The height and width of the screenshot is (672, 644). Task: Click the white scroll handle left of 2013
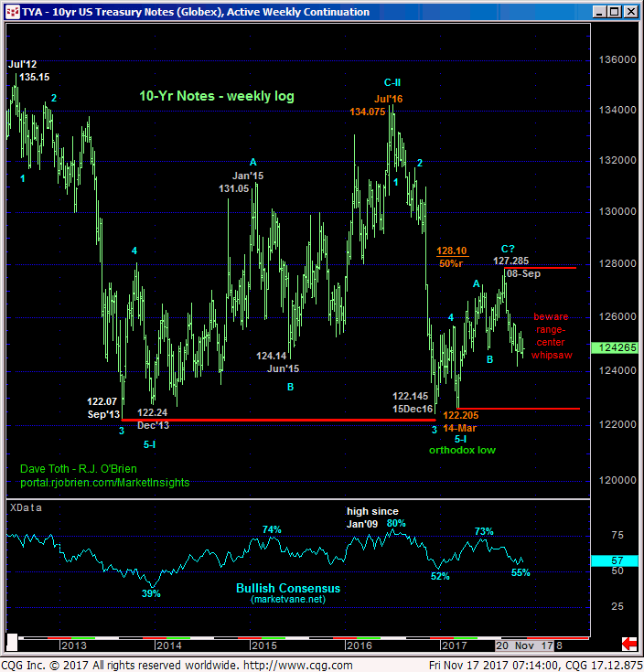tap(13, 643)
